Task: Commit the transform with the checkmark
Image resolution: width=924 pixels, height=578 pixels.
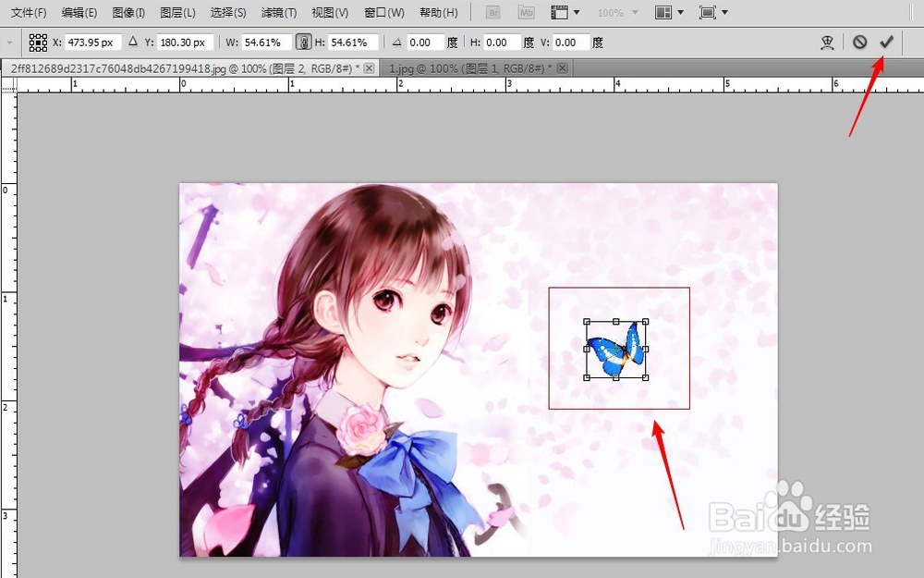Action: [x=886, y=42]
